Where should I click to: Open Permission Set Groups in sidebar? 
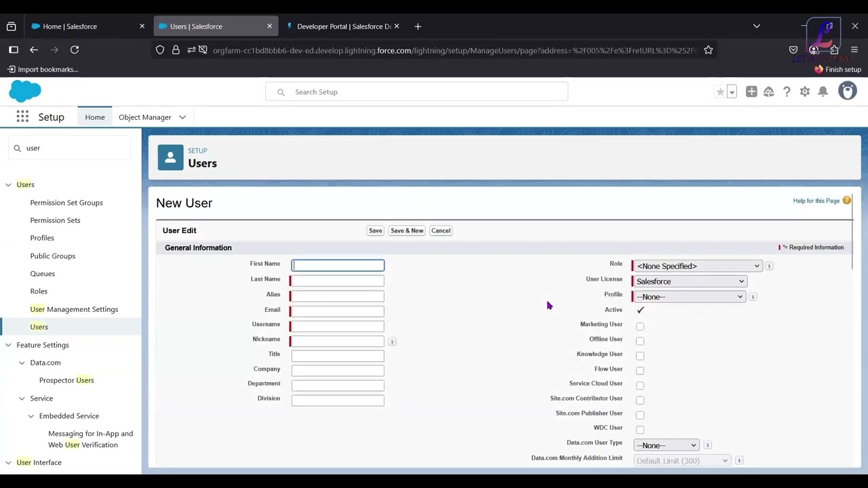66,203
